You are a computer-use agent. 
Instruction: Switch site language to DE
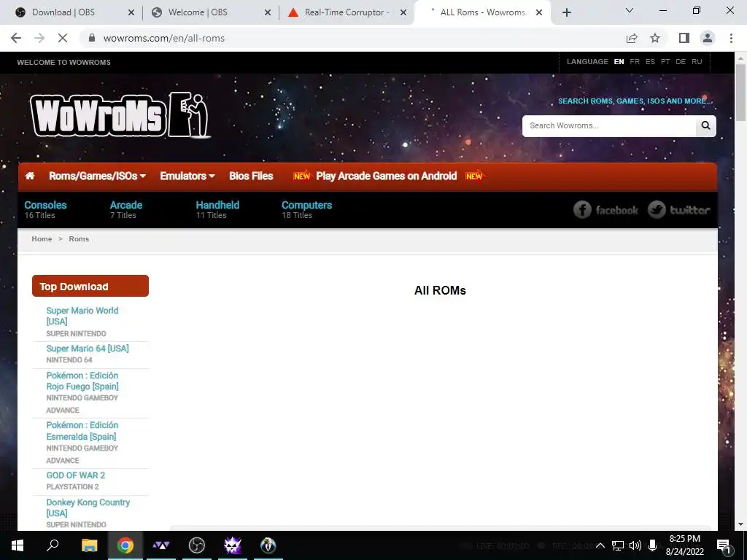tap(681, 62)
